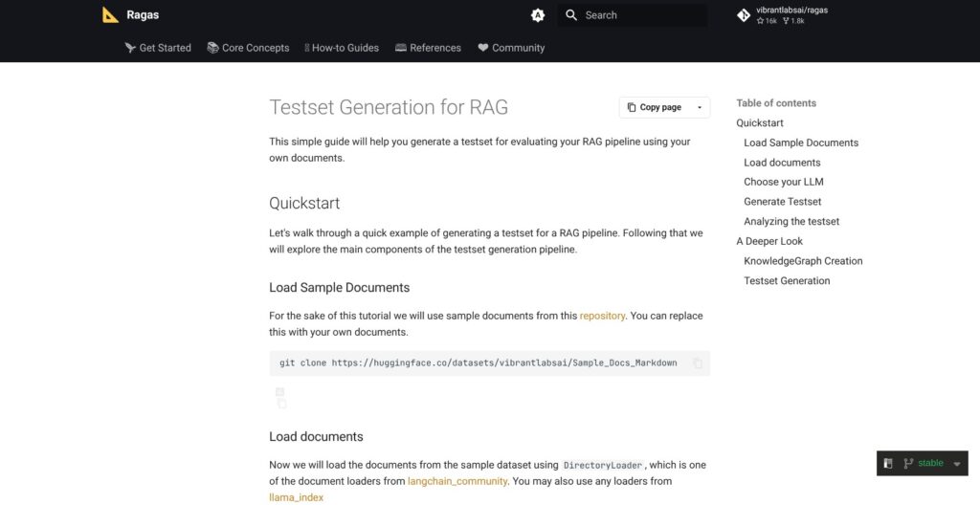This screenshot has height=505, width=980.
Task: Click the magnifying glass search icon
Action: [570, 15]
